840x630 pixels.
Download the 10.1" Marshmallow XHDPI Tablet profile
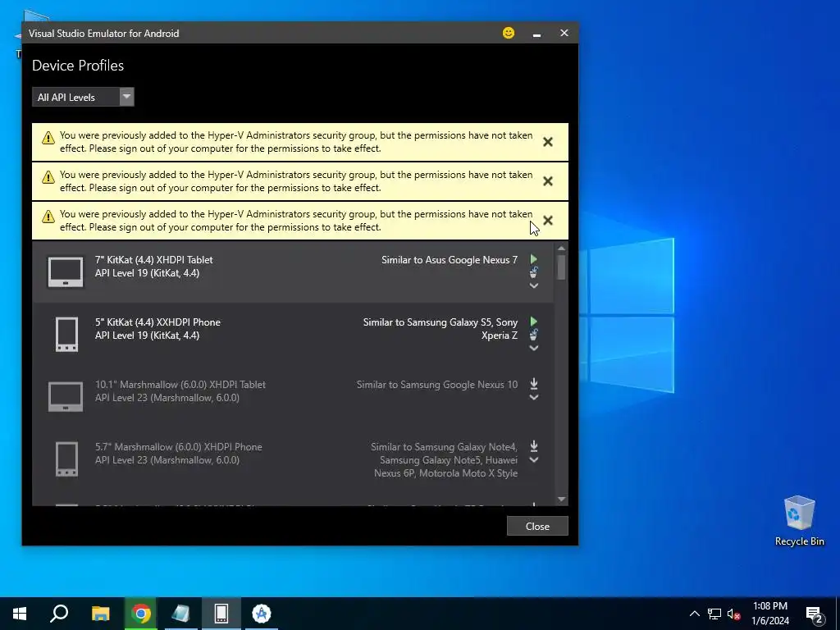(533, 384)
